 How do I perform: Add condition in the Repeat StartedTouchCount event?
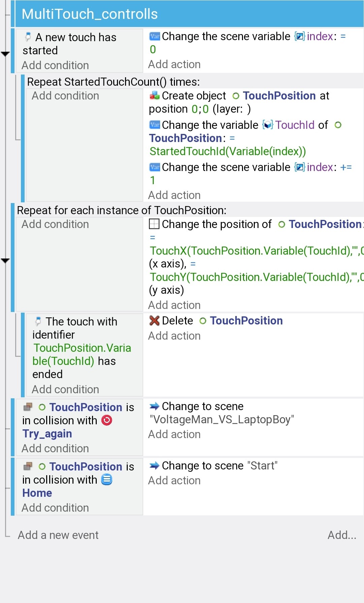(65, 96)
